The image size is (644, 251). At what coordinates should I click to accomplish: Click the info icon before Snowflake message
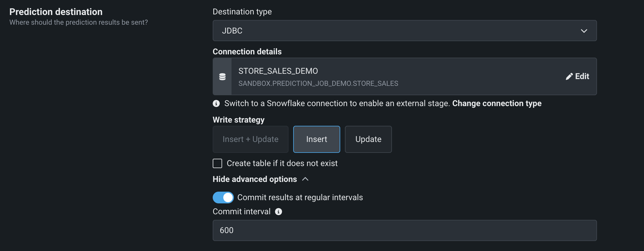pyautogui.click(x=216, y=103)
